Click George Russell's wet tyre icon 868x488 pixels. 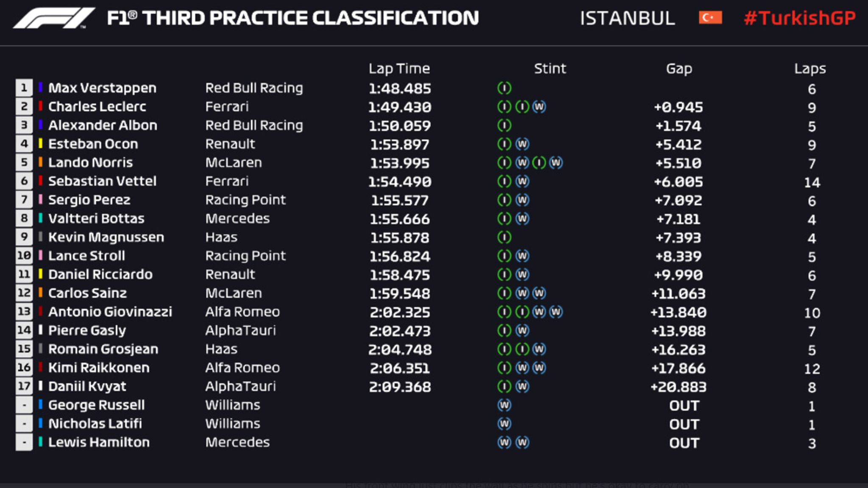tap(504, 405)
